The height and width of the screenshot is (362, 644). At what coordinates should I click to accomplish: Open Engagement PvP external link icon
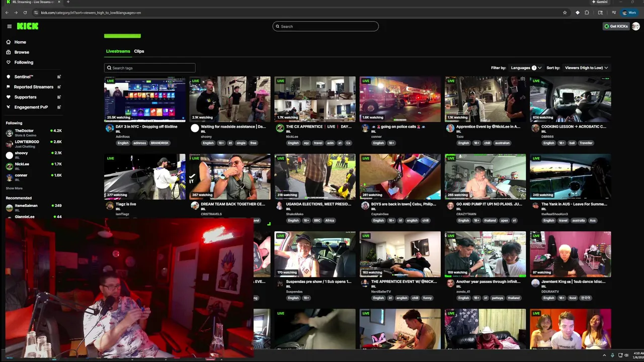pos(59,107)
